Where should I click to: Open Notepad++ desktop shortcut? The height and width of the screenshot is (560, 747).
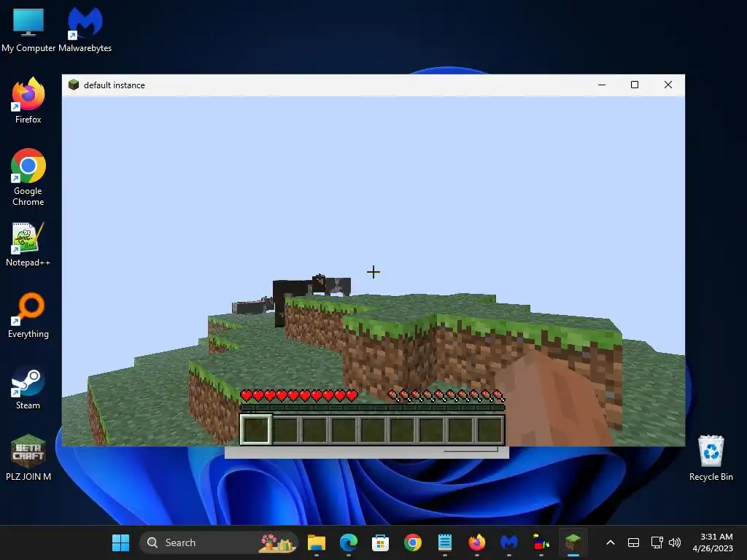[x=28, y=244]
